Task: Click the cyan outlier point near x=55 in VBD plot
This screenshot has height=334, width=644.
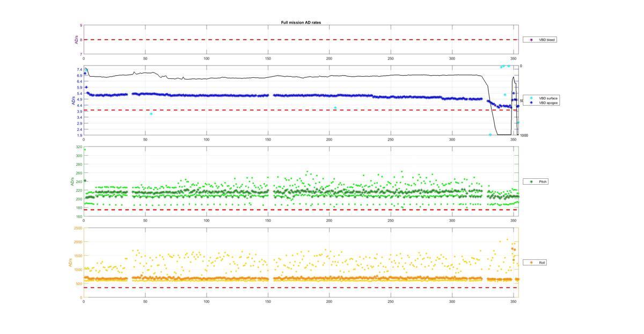Action: [151, 114]
